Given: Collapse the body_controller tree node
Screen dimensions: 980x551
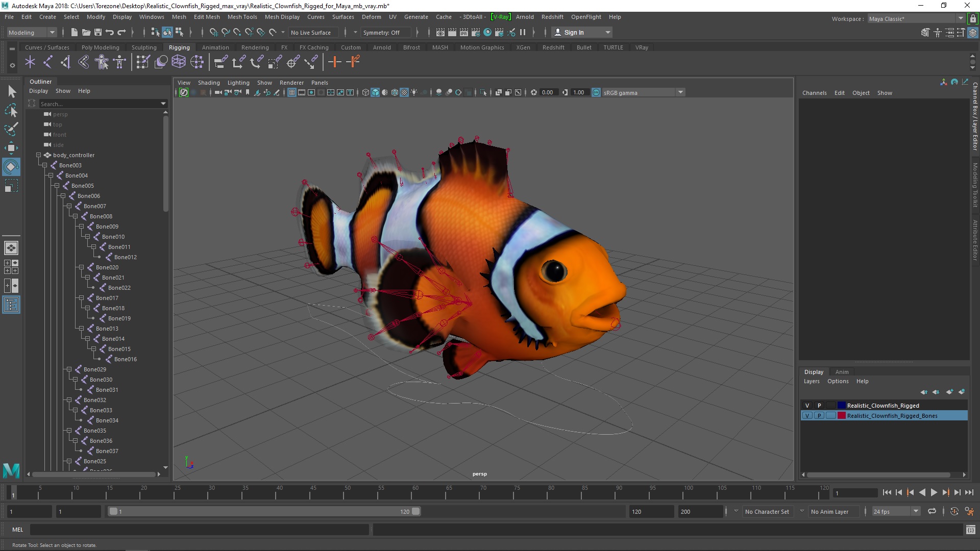Looking at the screenshot, I should tap(38, 155).
